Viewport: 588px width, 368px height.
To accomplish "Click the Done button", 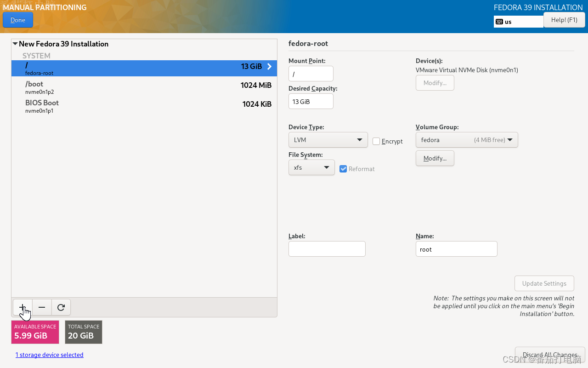I will (18, 20).
